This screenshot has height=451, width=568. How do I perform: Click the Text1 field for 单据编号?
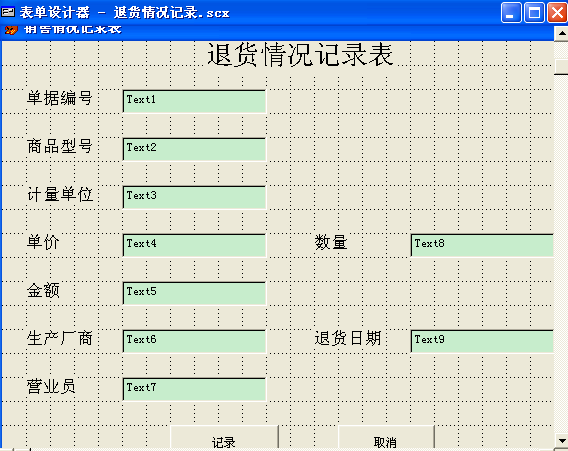point(195,102)
